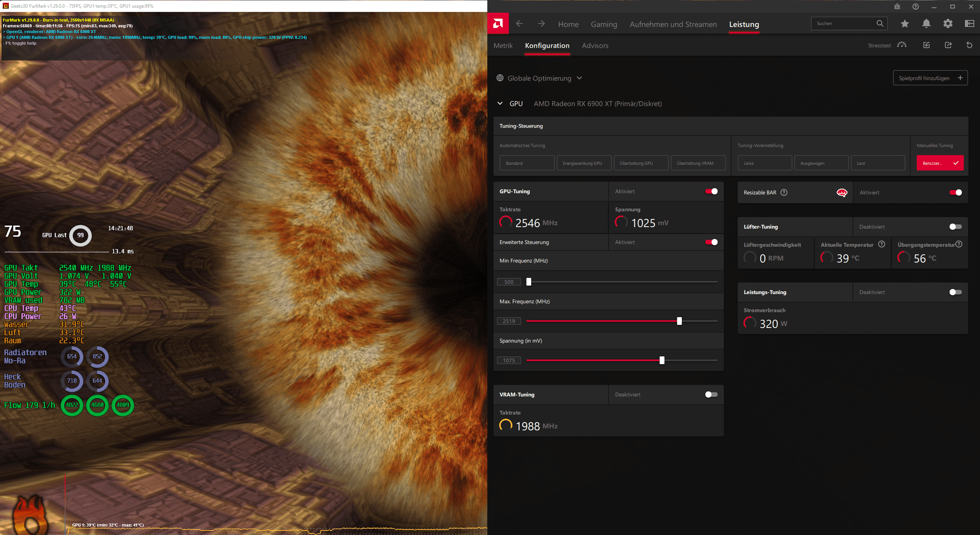Open the help question mark icon
Image resolution: width=980 pixels, height=535 pixels.
tap(916, 7)
